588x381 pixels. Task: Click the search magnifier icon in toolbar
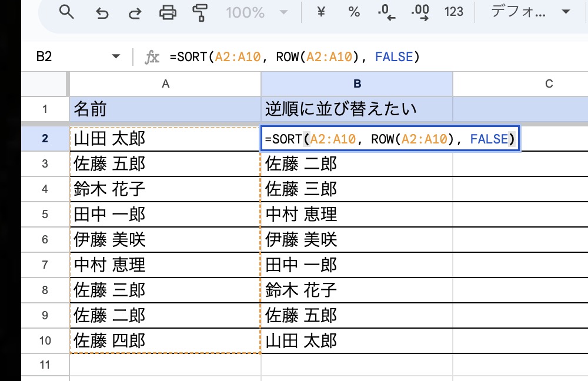tap(67, 12)
